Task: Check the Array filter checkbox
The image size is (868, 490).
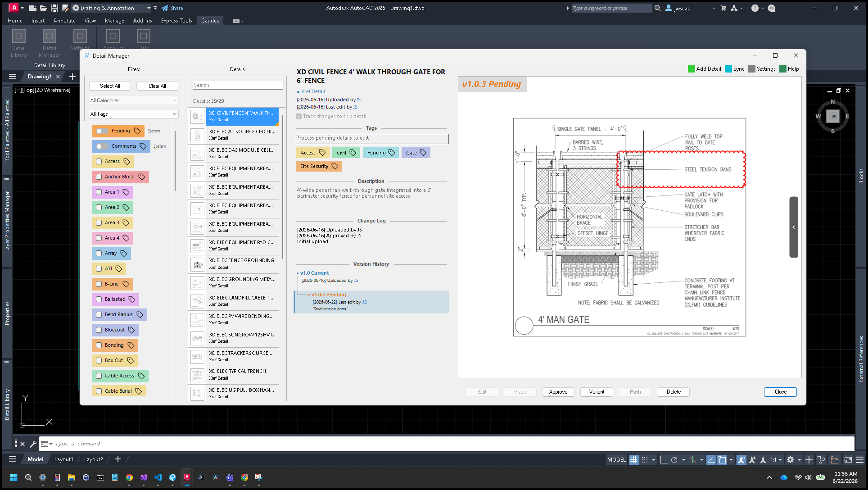Action: (x=99, y=254)
